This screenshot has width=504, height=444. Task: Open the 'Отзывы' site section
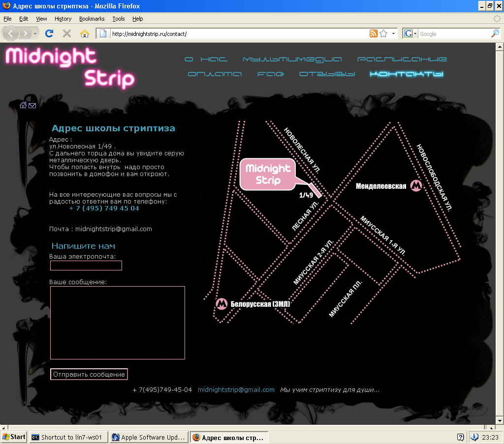[x=327, y=74]
